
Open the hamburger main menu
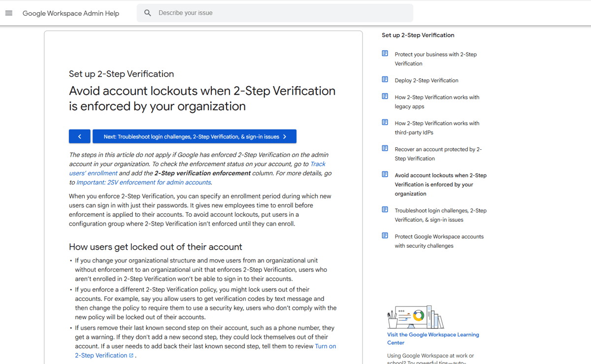pyautogui.click(x=9, y=13)
